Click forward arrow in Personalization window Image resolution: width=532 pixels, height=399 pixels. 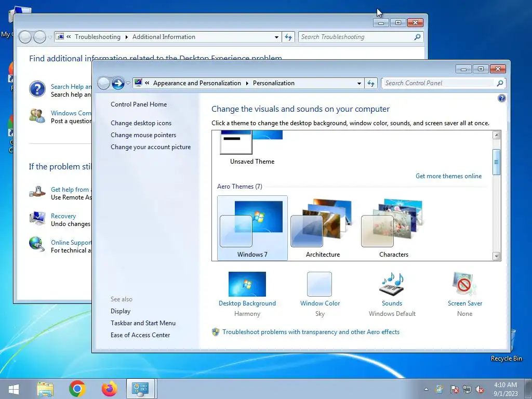(x=118, y=83)
